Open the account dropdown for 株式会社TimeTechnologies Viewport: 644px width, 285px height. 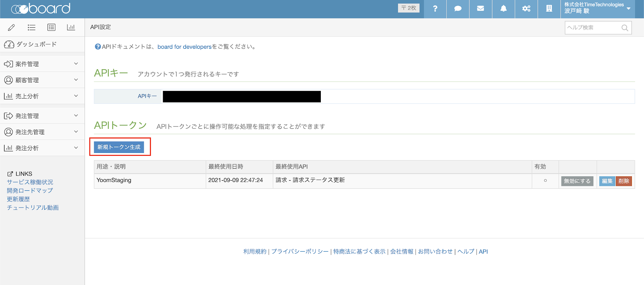597,9
